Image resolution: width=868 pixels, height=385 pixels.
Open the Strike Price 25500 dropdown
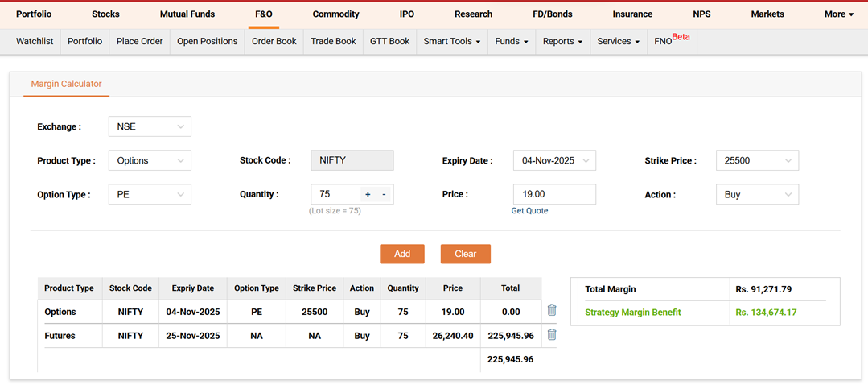(x=757, y=160)
